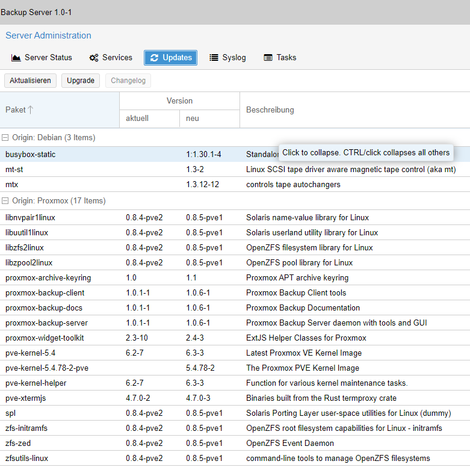
Task: Sort by the Paket column header
Action: pos(60,110)
